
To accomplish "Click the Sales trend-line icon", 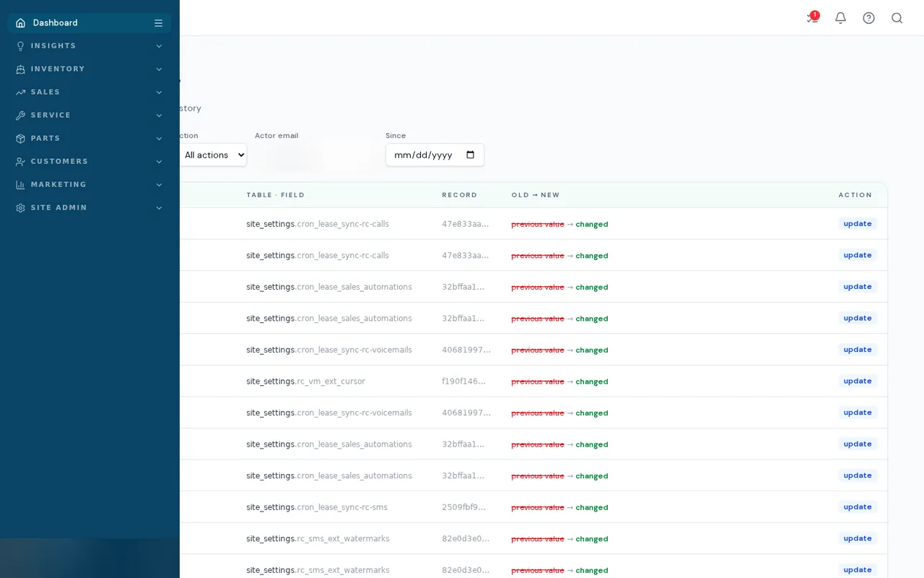I will coord(20,92).
